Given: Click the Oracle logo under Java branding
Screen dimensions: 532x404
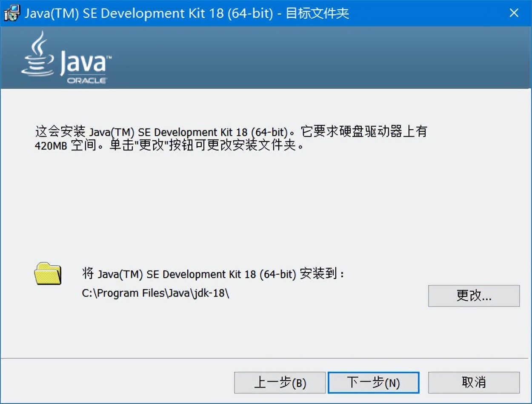Looking at the screenshot, I should point(87,79).
